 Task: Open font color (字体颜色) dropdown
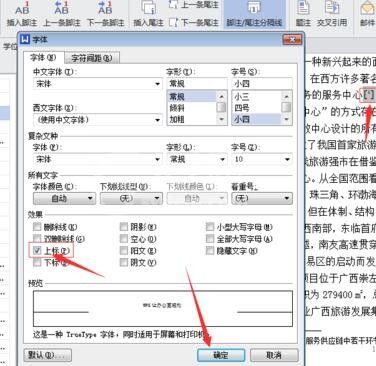tap(64, 199)
